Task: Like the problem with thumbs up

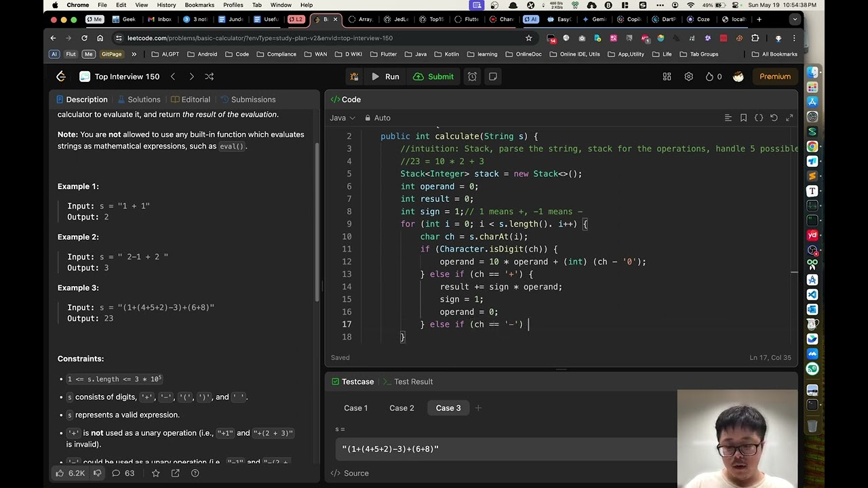Action: 60,473
